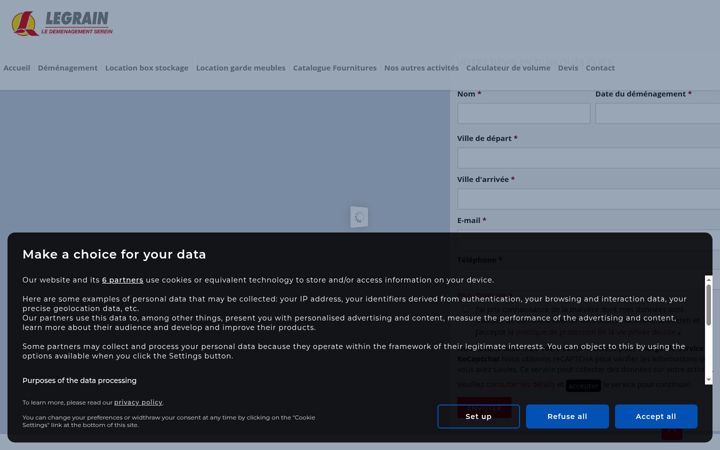Screen dimensions: 720x450
Task: Click the E-mail field label
Action: tap(472, 220)
